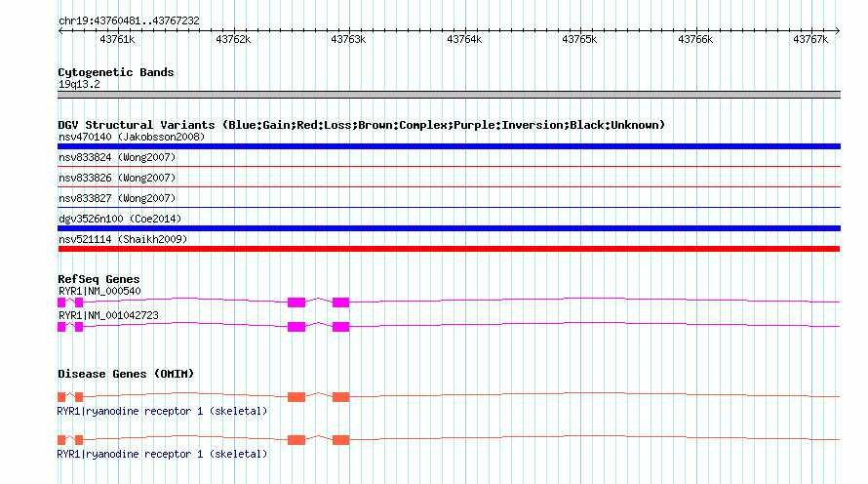The width and height of the screenshot is (868, 484).
Task: Open variant nsv833826 (Wong2007) label
Action: click(117, 178)
